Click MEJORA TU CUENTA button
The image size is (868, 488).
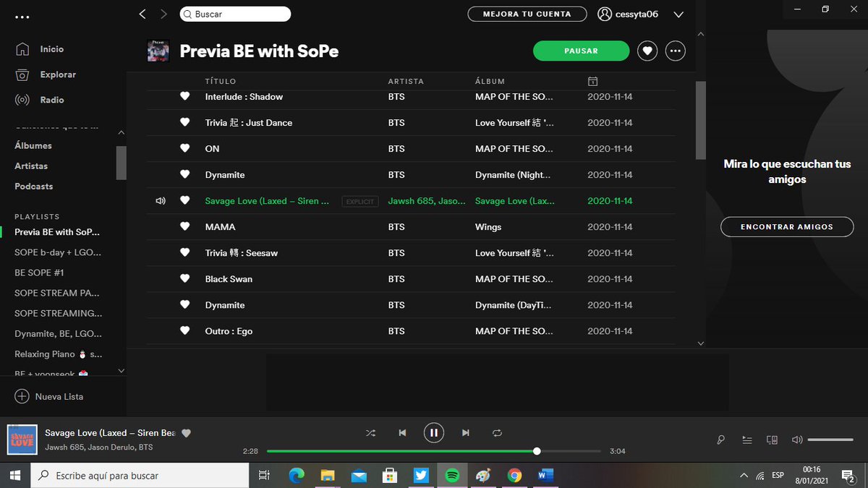coord(527,14)
